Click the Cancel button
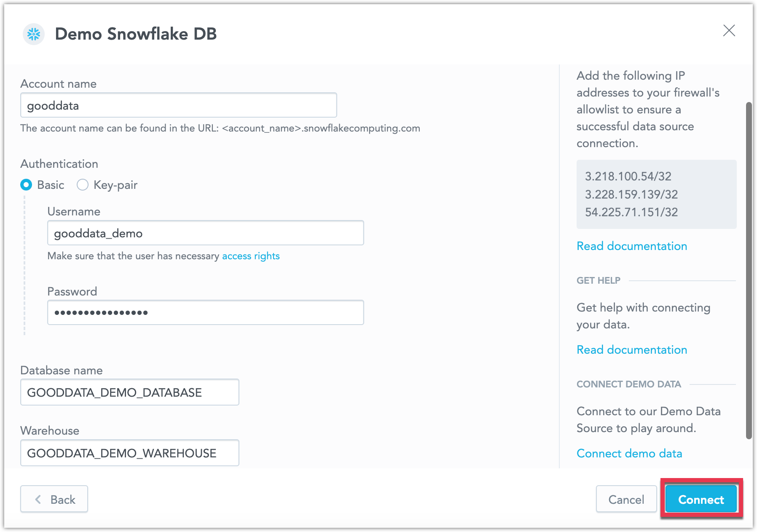Screen dimensions: 757x532 click(x=626, y=499)
